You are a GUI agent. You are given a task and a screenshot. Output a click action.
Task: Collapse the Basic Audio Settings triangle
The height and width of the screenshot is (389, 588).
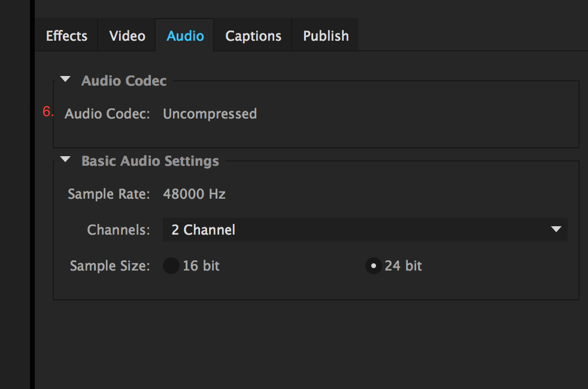pos(65,159)
